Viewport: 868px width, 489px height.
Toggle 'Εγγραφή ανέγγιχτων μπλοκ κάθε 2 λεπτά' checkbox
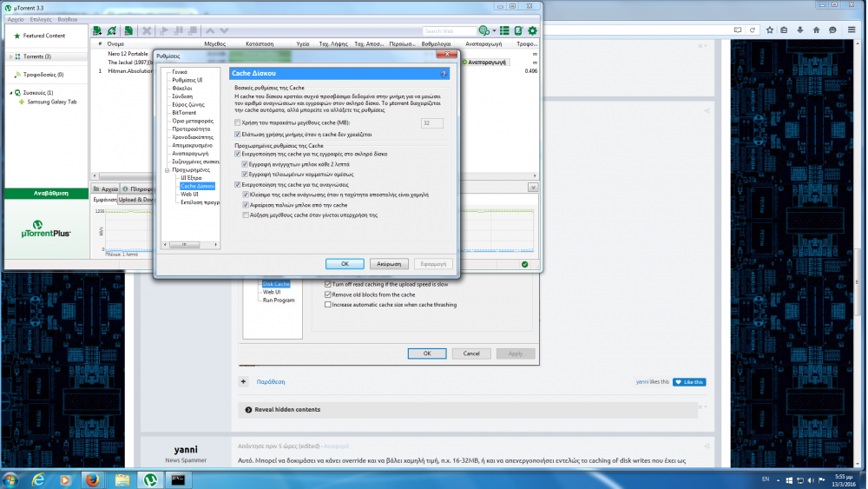coord(246,164)
